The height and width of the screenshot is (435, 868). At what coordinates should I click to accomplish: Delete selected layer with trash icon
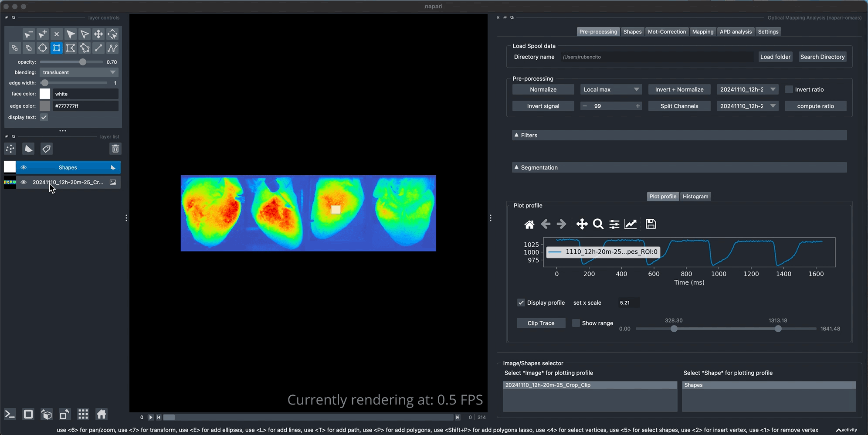115,149
